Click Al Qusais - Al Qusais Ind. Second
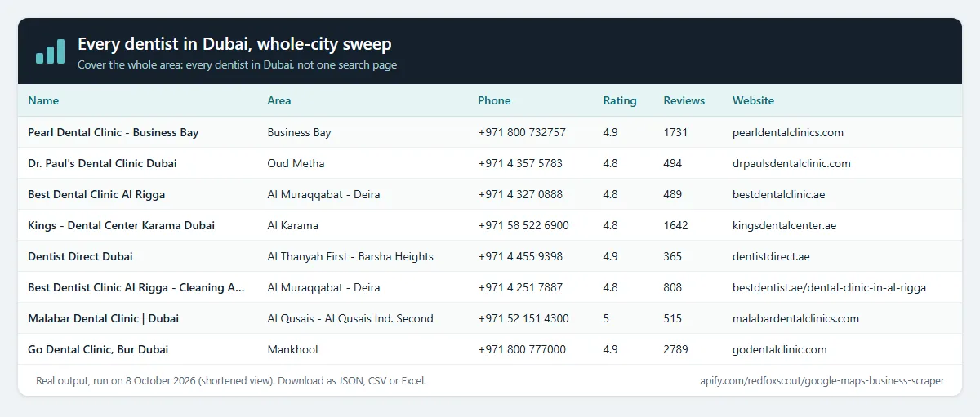980x417 pixels. pyautogui.click(x=350, y=318)
